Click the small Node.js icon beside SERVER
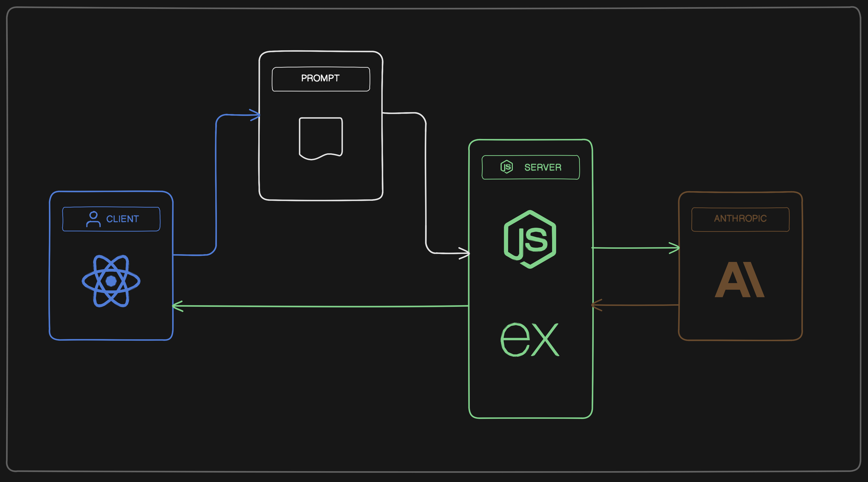 [x=506, y=167]
